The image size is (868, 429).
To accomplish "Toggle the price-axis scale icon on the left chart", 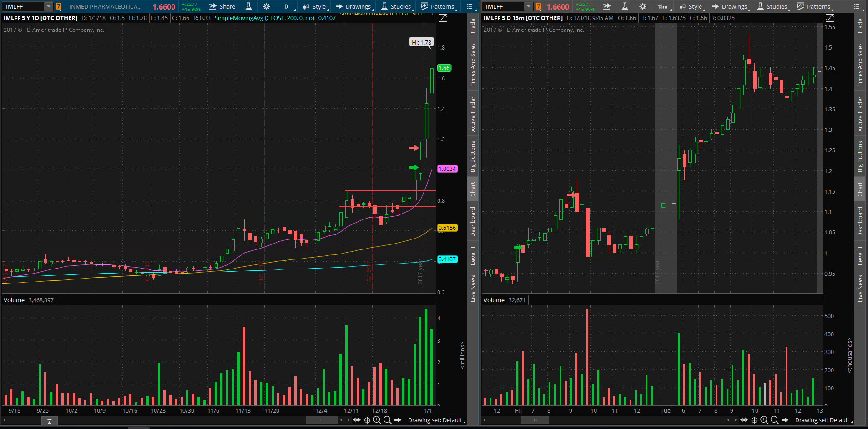I will click(442, 18).
